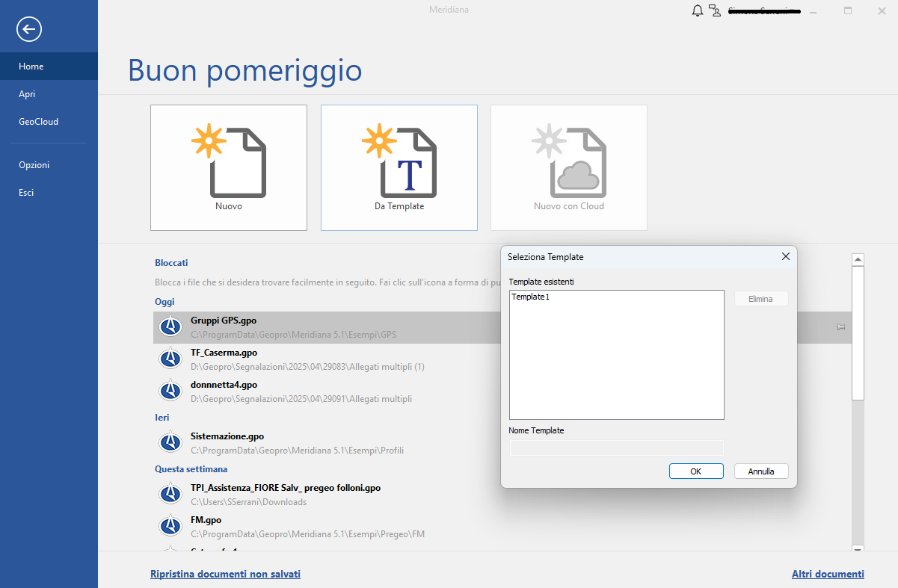Click the Da Template tile

click(399, 167)
